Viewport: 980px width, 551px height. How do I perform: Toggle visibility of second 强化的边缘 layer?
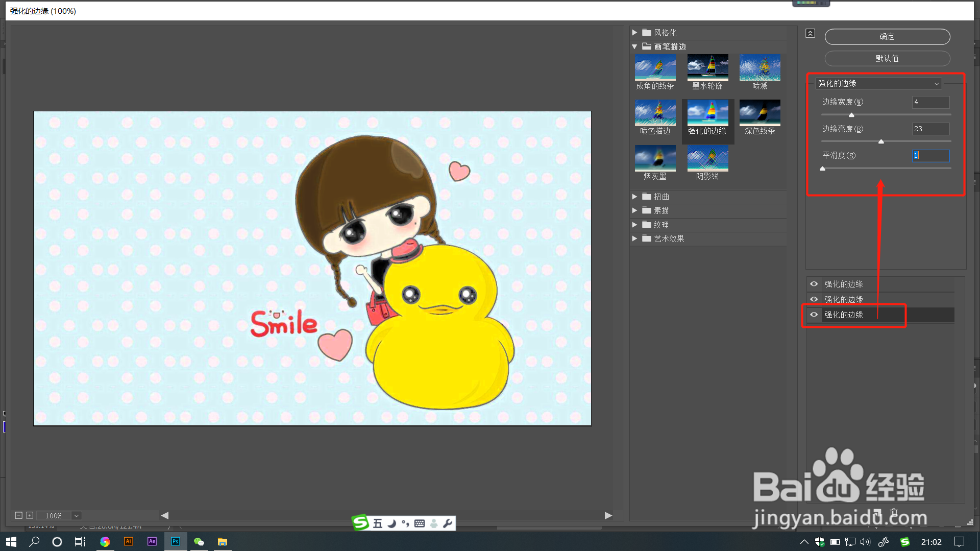814,299
